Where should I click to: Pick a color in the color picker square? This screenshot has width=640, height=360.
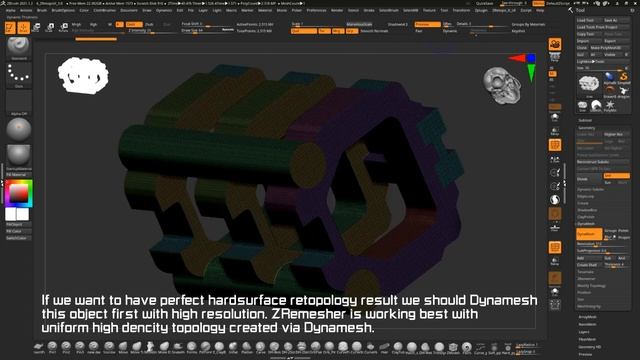point(18,193)
